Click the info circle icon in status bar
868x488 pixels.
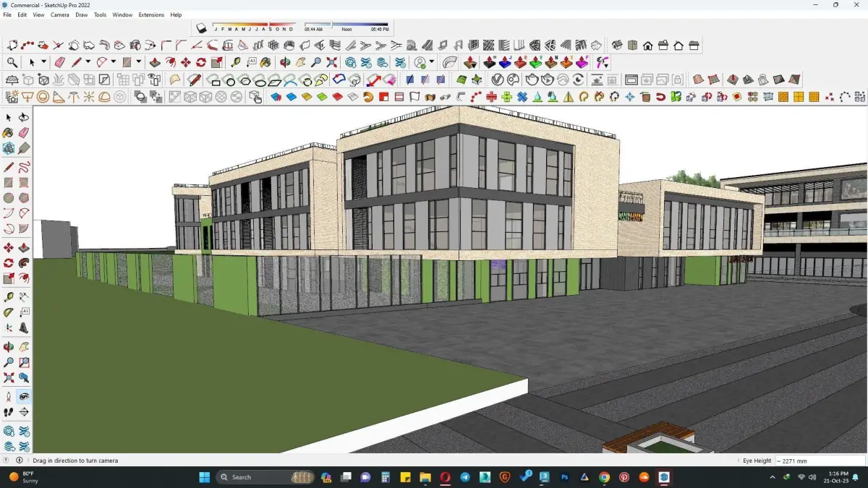point(20,460)
